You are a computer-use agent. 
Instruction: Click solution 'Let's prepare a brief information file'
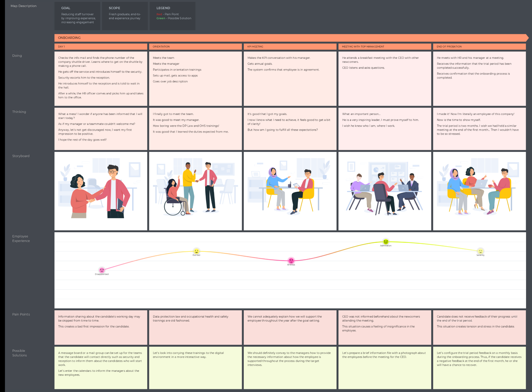tap(385, 368)
